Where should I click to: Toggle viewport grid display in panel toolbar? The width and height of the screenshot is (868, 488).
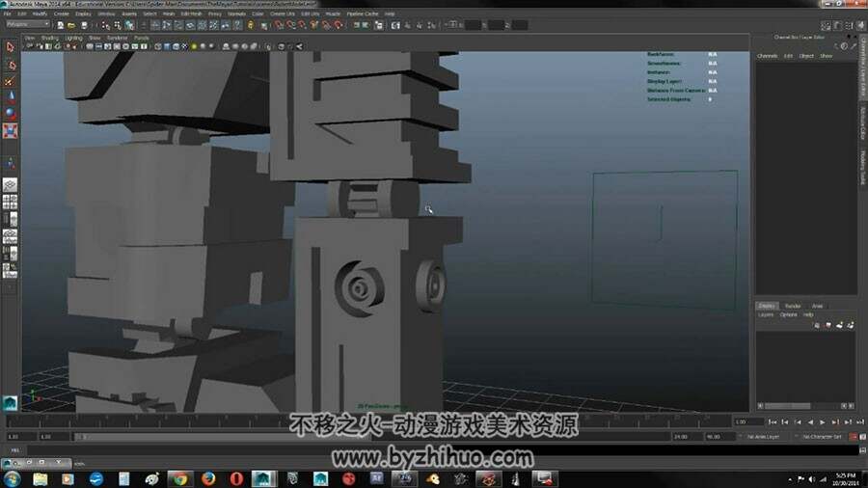[90, 47]
